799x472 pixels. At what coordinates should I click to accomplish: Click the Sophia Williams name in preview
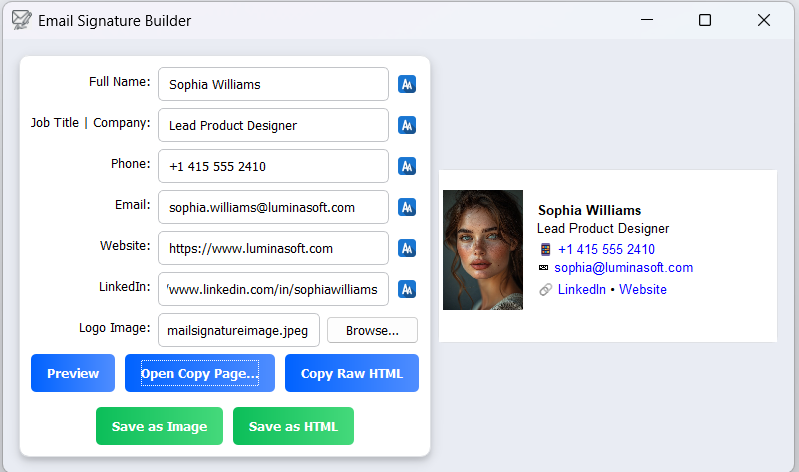point(590,210)
